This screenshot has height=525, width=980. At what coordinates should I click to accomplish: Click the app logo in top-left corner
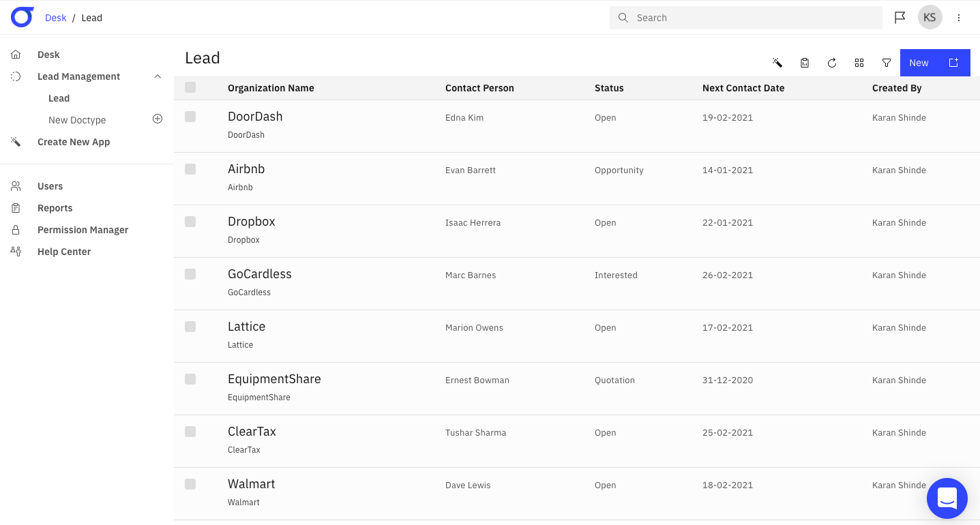pyautogui.click(x=22, y=17)
